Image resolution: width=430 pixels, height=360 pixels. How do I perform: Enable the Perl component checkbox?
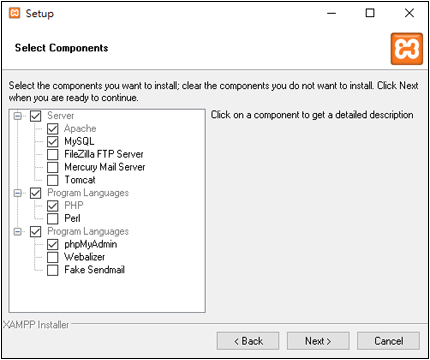click(x=53, y=219)
